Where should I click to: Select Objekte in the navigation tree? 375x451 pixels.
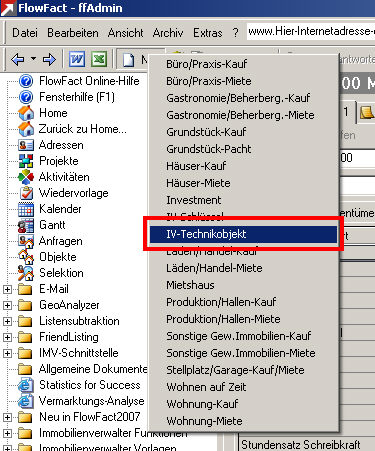pyautogui.click(x=58, y=257)
